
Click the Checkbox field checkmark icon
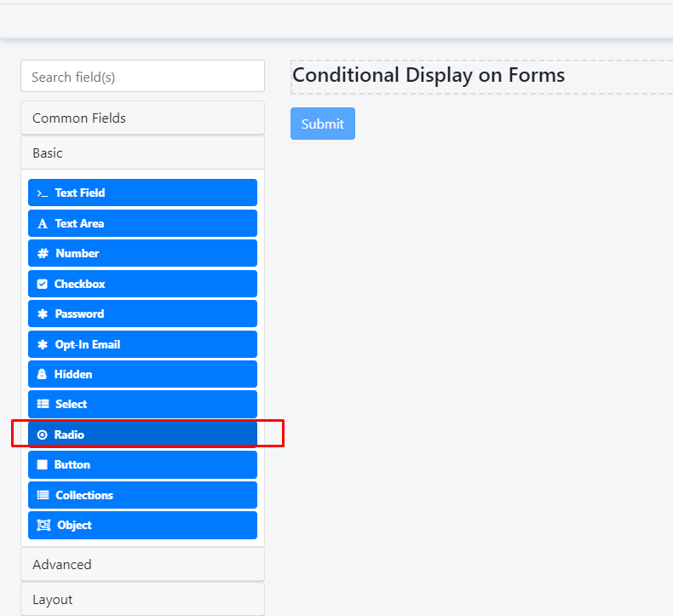point(43,285)
